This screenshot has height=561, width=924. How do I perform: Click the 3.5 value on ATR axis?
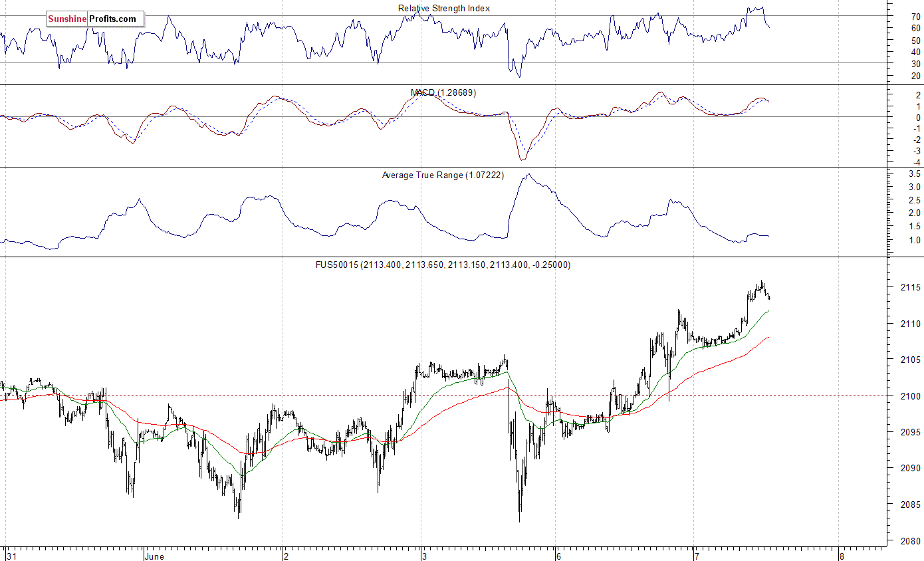click(915, 173)
